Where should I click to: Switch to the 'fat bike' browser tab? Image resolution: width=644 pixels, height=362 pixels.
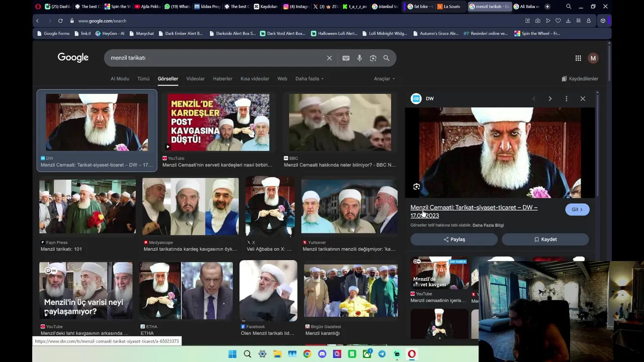point(420,7)
